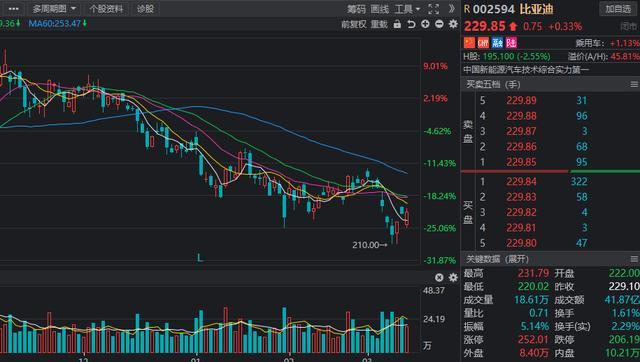Click the pink 陆 connect tag icon
The image size is (640, 362).
click(x=511, y=42)
